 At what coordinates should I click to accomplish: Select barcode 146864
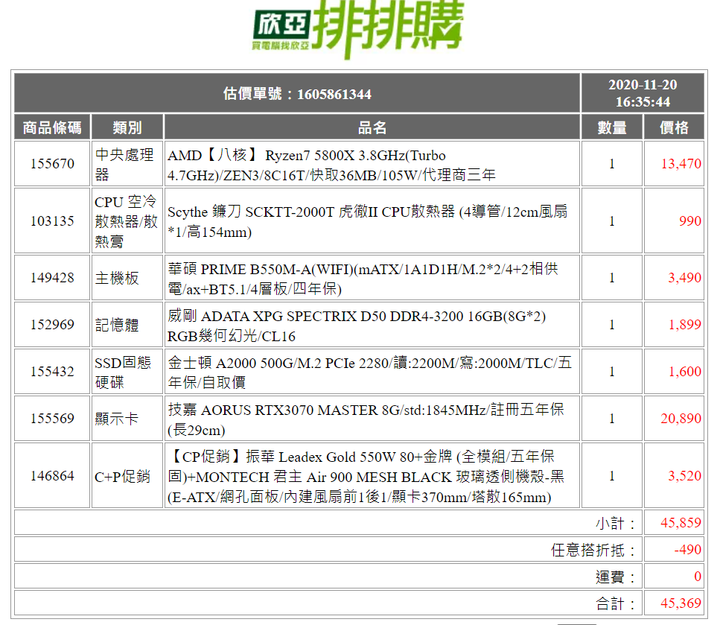tap(52, 476)
